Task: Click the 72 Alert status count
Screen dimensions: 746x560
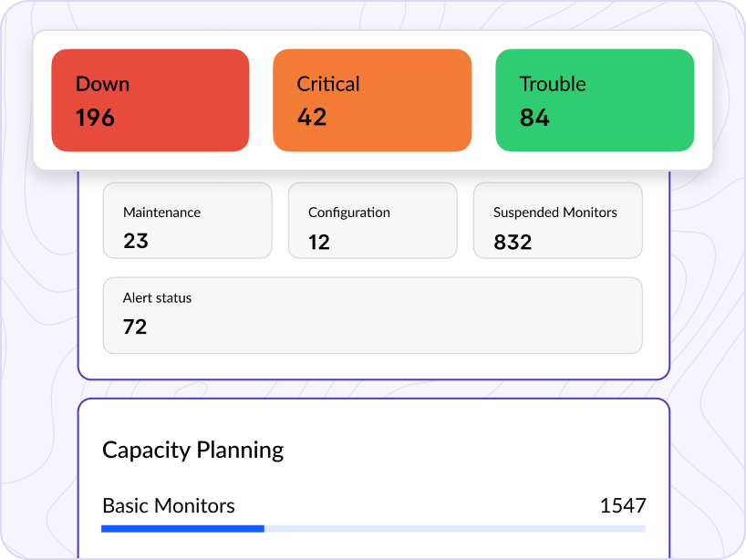Action: [135, 327]
